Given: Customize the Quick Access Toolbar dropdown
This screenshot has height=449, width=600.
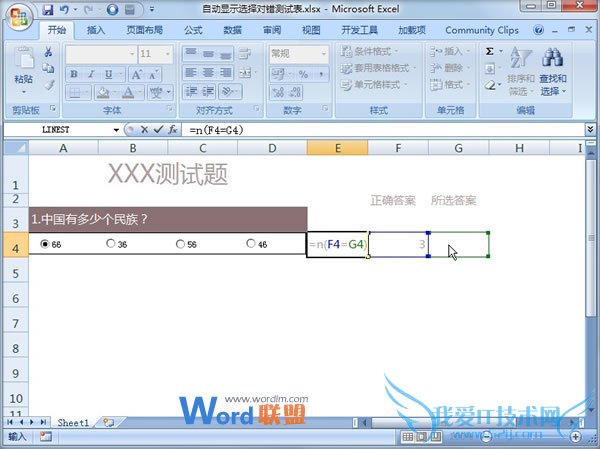Looking at the screenshot, I should 152,9.
